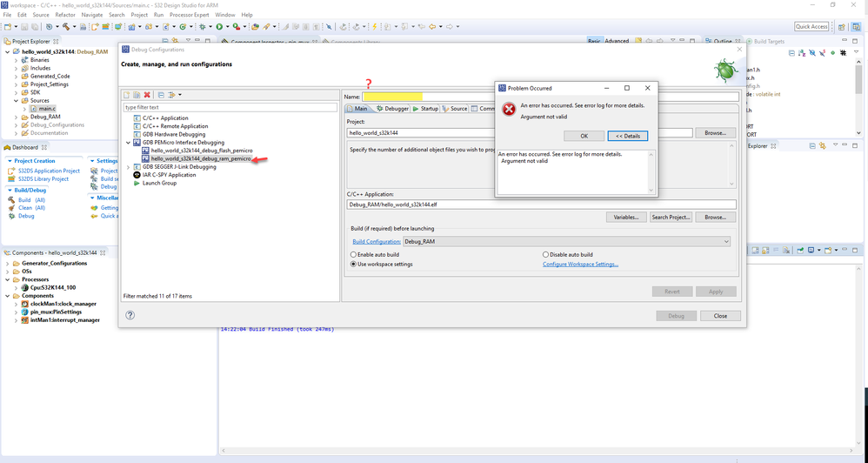Click Quick Access field
Screen dimensions: 868x463
[x=811, y=27]
